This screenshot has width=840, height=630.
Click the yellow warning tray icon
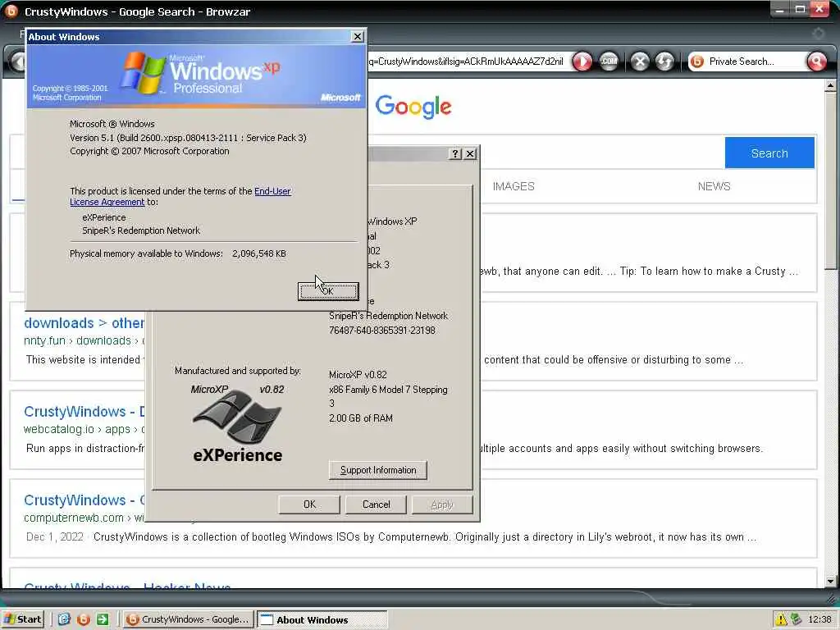click(781, 619)
